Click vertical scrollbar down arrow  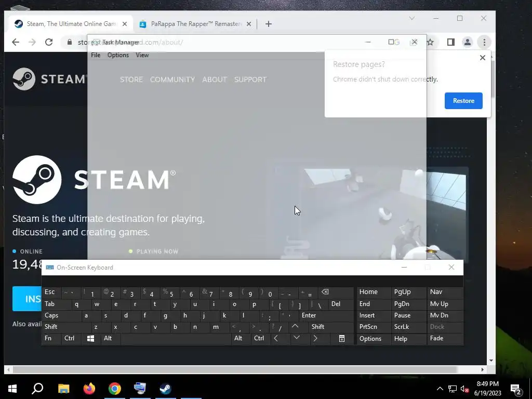tap(491, 361)
